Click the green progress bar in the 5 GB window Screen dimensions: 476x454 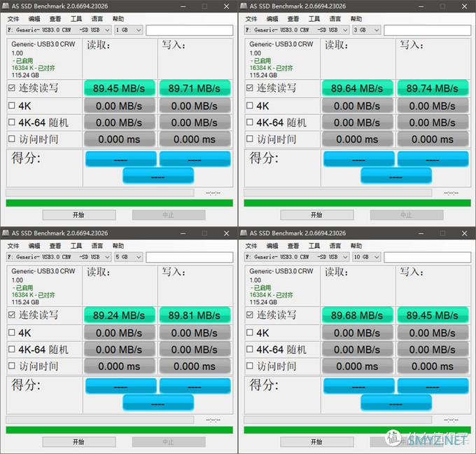click(x=119, y=430)
